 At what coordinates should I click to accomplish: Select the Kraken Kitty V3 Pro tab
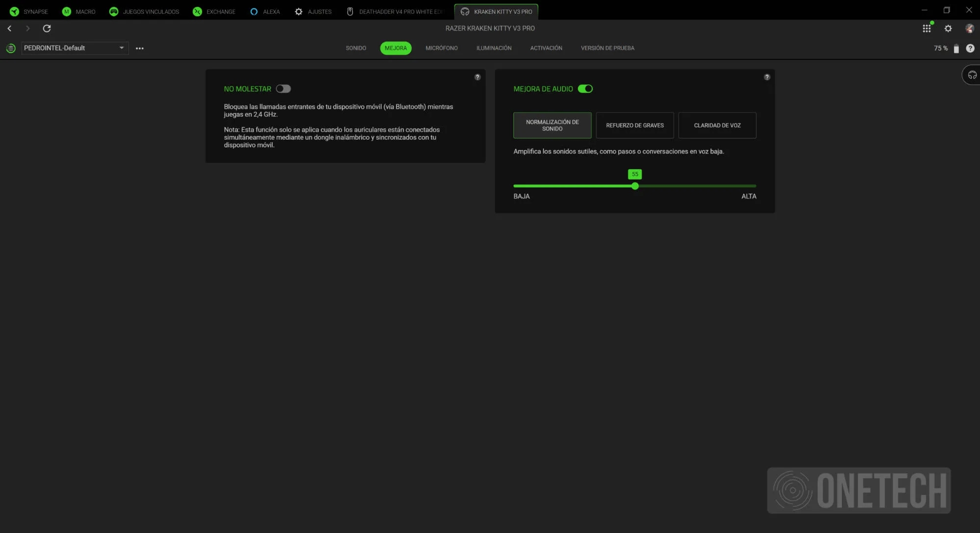click(x=496, y=11)
